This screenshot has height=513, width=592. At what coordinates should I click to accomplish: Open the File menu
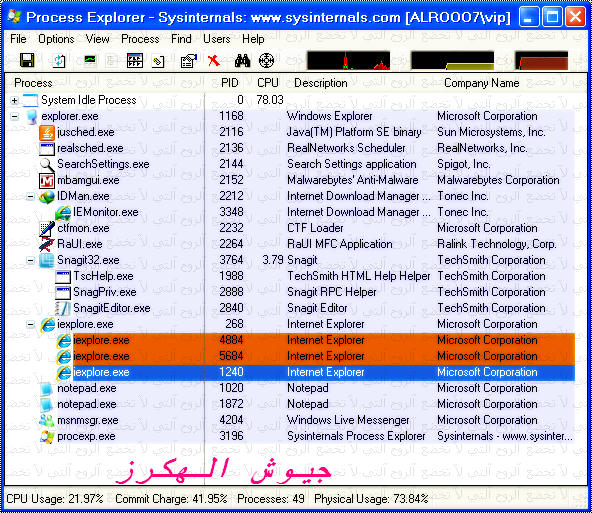(18, 39)
